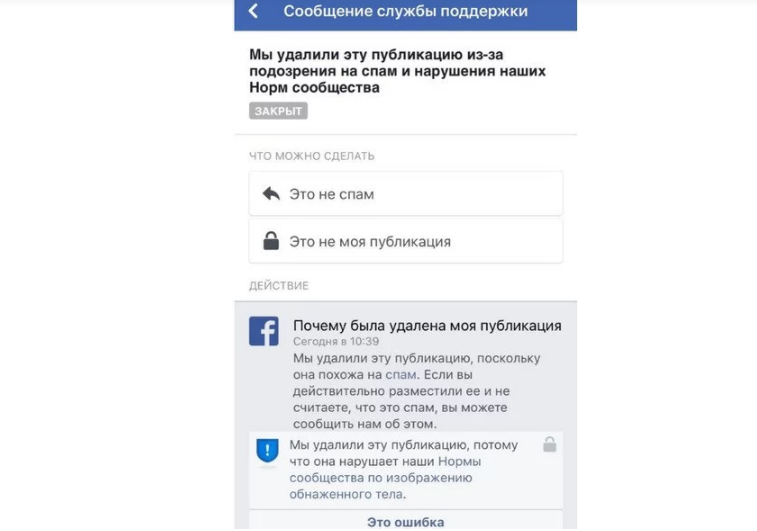Open the Facebook logo avatar

click(x=264, y=331)
